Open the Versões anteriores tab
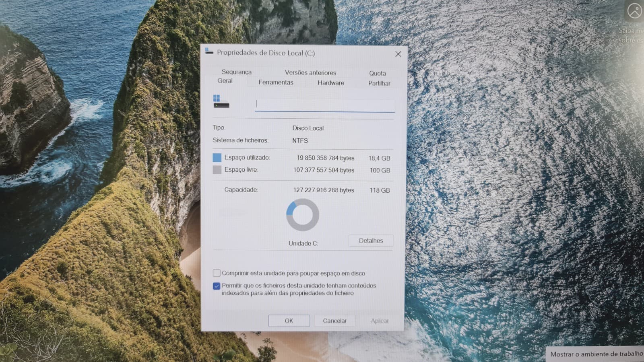644x362 pixels. click(310, 72)
